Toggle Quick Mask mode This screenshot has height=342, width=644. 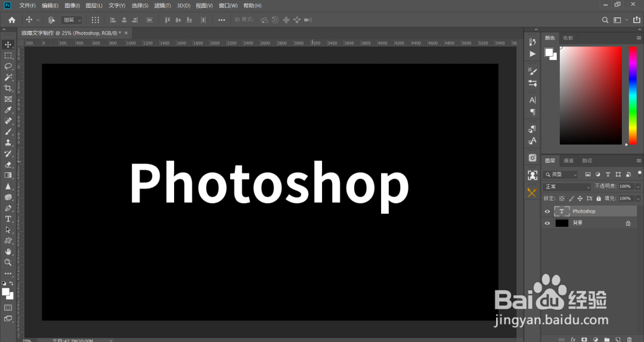tap(8, 307)
